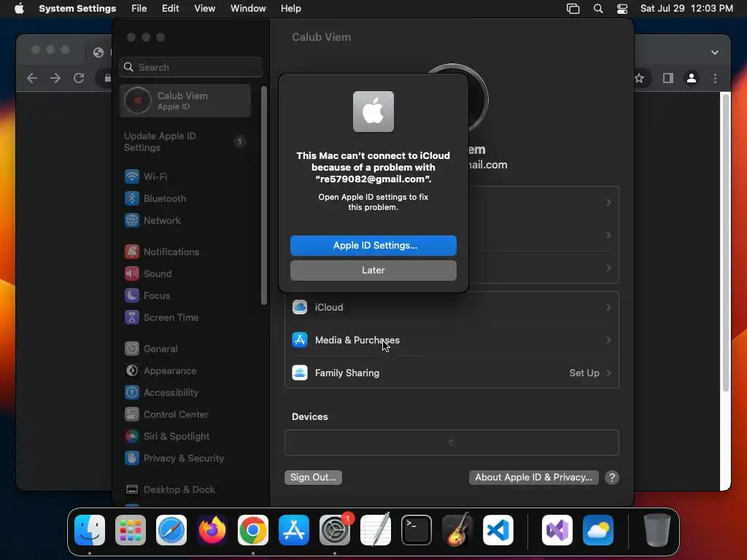Open Chrome profile avatar menu
The image size is (747, 560).
(x=692, y=78)
